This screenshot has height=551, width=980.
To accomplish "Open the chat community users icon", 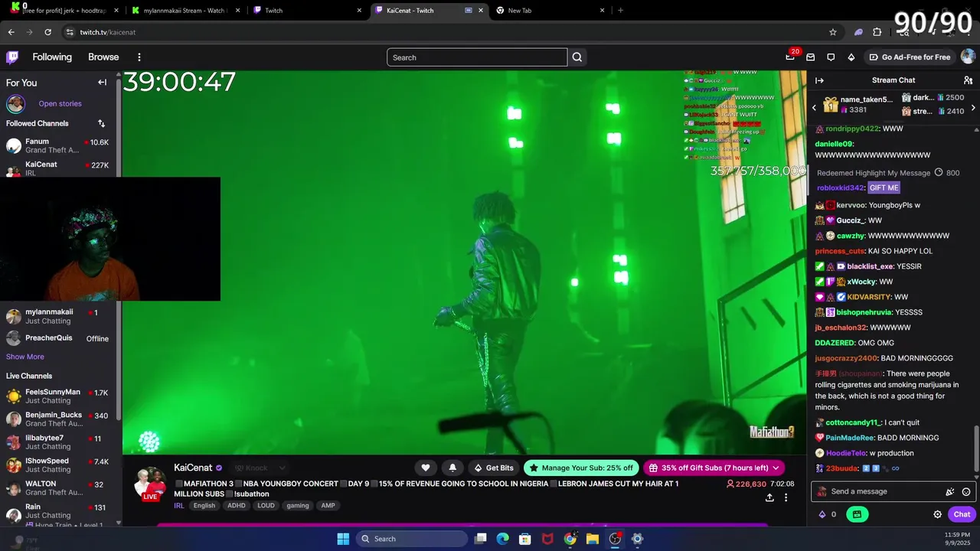I will tap(968, 80).
